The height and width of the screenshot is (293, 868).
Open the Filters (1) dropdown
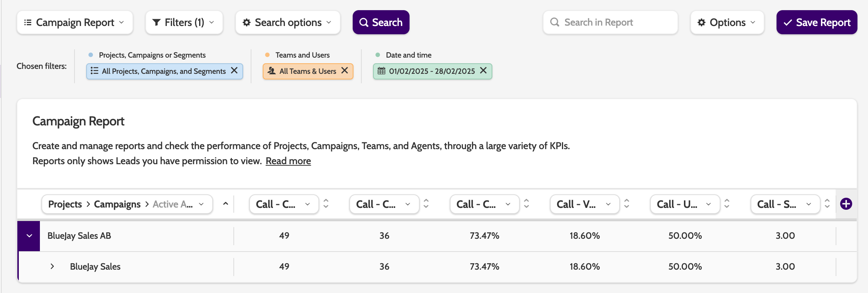[184, 23]
